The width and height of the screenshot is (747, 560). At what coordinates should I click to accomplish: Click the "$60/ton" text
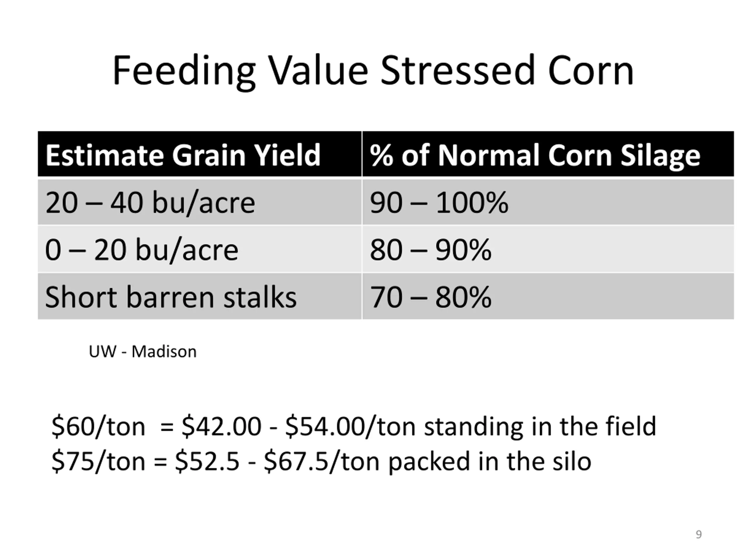click(98, 427)
